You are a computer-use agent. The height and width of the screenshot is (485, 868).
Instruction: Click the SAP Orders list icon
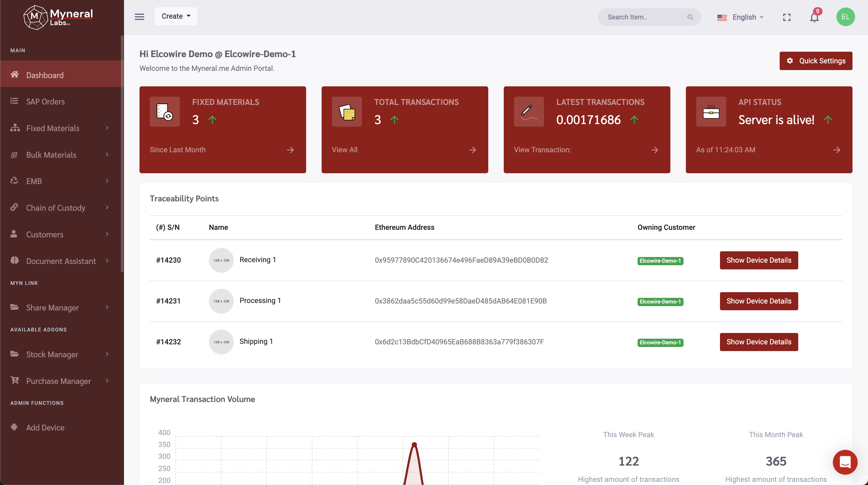pos(14,101)
